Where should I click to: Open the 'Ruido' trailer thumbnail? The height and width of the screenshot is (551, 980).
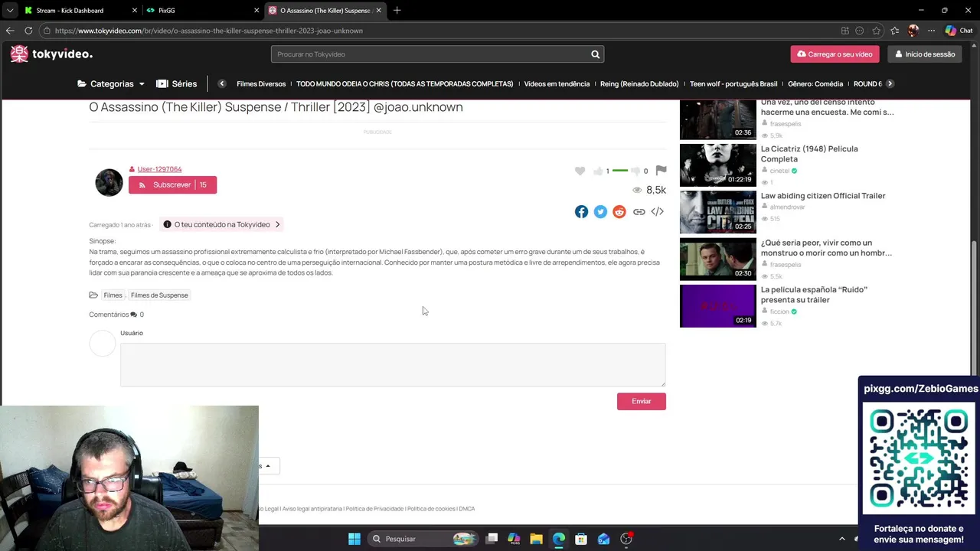pos(717,306)
